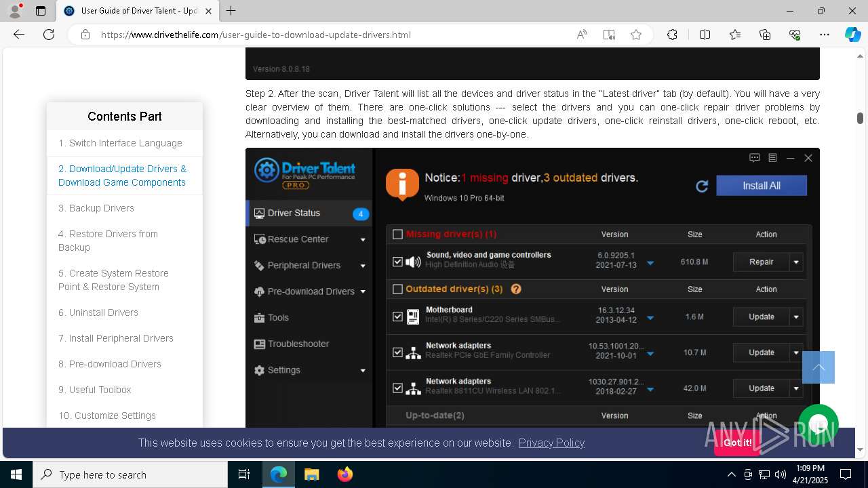Click Driver Talent refresh scan icon
This screenshot has height=488, width=868.
click(x=702, y=186)
